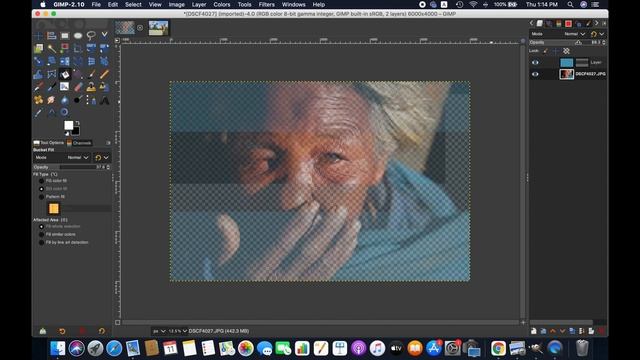Viewport: 640px width, 360px height.
Task: Open Chrome from the Dock
Action: [498, 348]
